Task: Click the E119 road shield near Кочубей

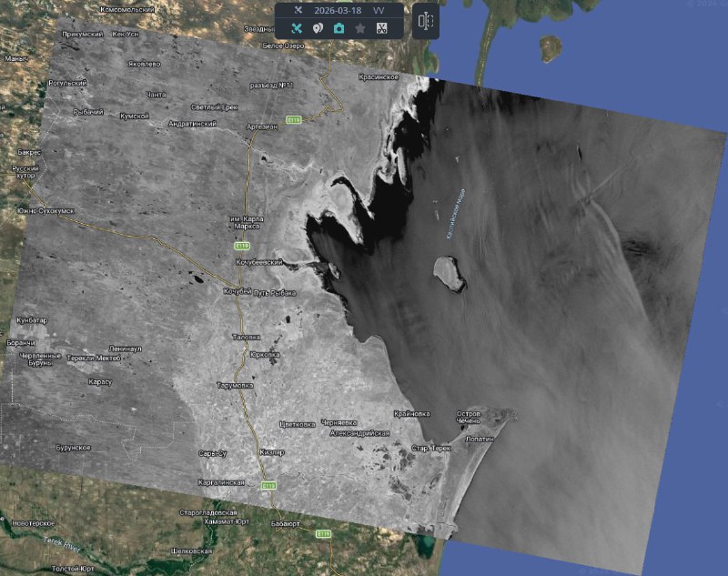Action: point(242,246)
